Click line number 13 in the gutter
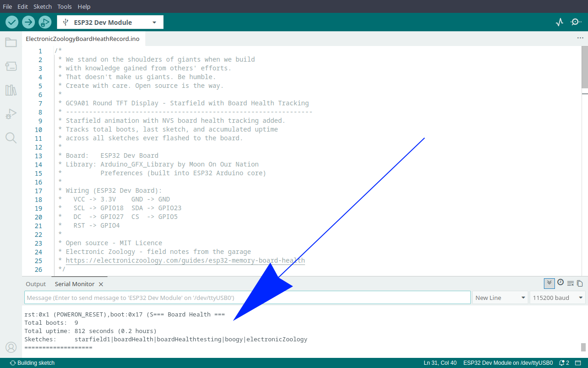 tap(39, 155)
